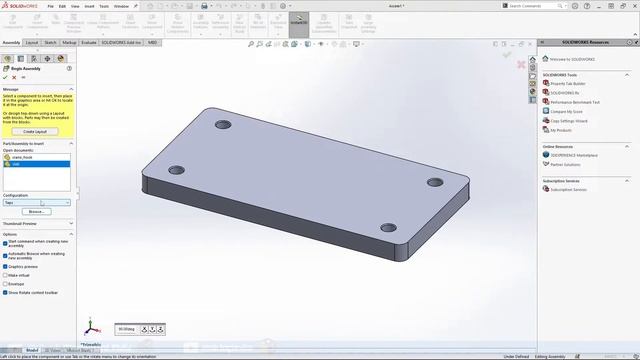
Task: Select crane_hook in Open documents list
Action: (x=36, y=157)
